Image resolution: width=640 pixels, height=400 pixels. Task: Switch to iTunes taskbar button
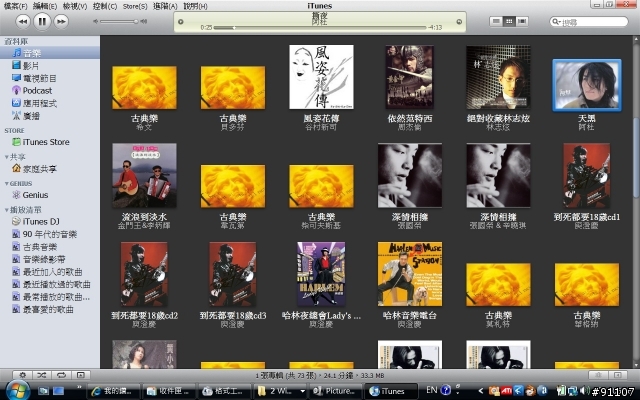pyautogui.click(x=391, y=391)
